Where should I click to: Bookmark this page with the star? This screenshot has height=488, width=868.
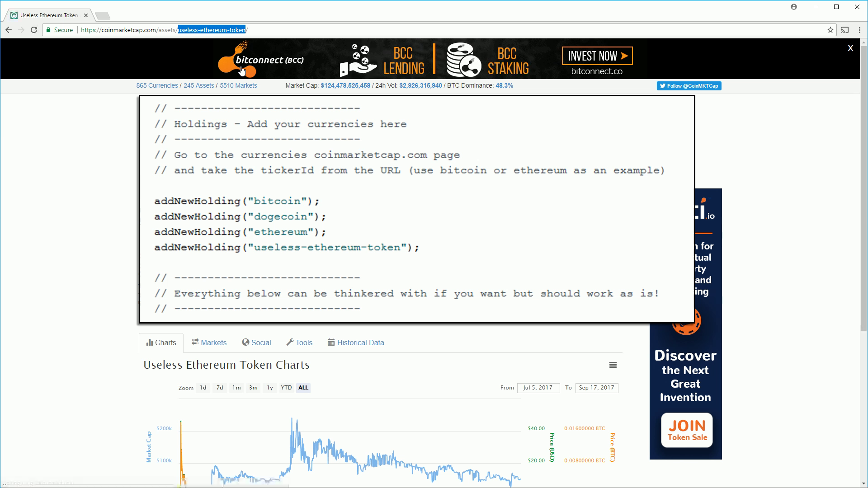(x=830, y=30)
